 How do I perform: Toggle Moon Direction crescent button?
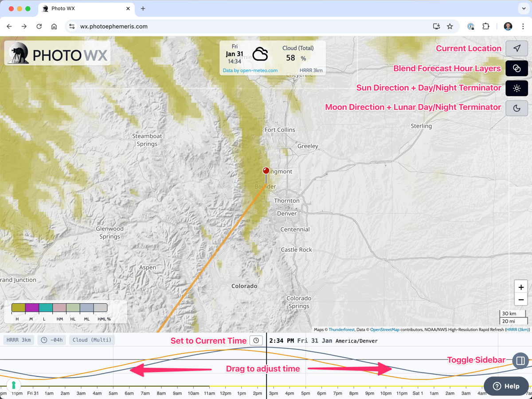(x=517, y=108)
